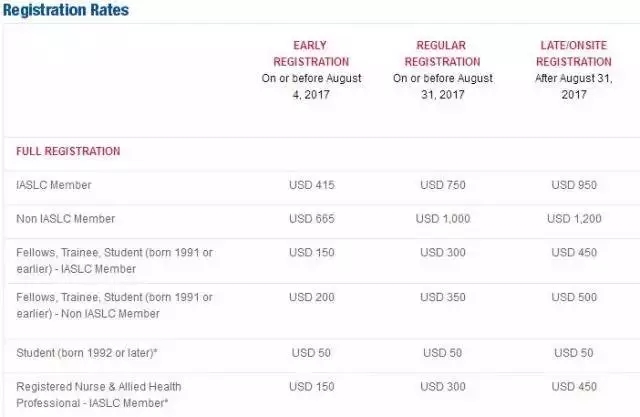Click the Non IASLC Member row label

pyautogui.click(x=66, y=219)
